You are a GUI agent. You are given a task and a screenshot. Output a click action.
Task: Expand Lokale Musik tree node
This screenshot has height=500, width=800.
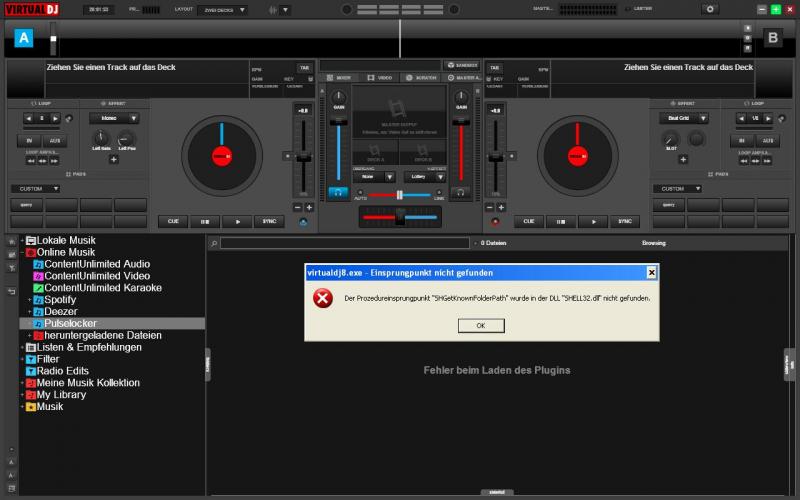tap(22, 240)
